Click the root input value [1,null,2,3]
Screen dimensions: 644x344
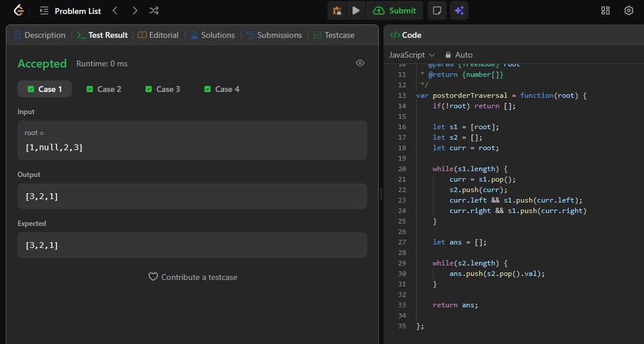[54, 148]
